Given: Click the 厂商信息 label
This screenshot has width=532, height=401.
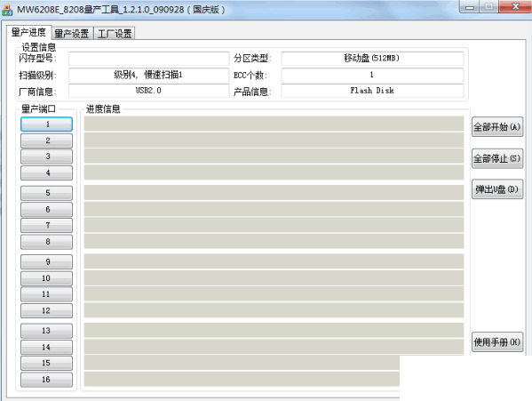Looking at the screenshot, I should pos(37,92).
